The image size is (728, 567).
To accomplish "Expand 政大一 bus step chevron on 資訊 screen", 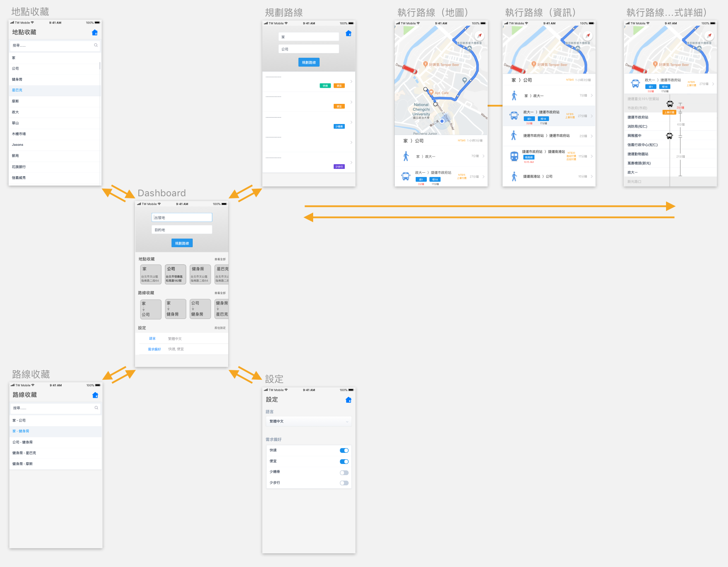I will pos(592,116).
